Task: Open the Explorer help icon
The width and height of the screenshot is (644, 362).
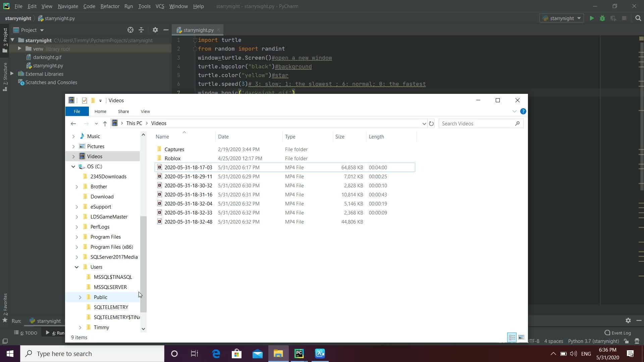Action: point(523,111)
